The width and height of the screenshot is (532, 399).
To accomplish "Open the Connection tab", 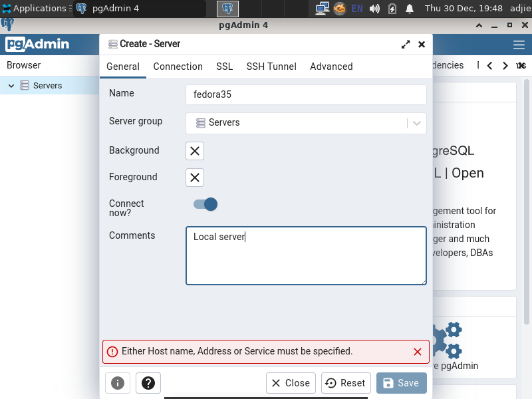I will (x=178, y=66).
